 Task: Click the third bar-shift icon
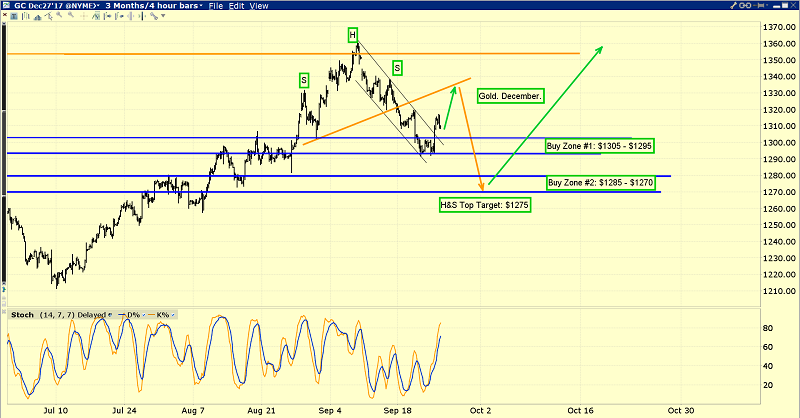[131, 16]
